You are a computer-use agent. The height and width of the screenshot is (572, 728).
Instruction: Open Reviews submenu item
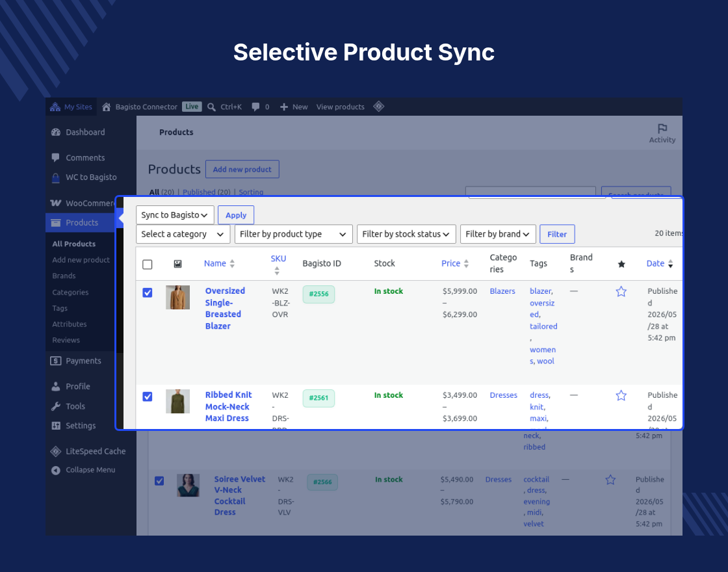(66, 340)
